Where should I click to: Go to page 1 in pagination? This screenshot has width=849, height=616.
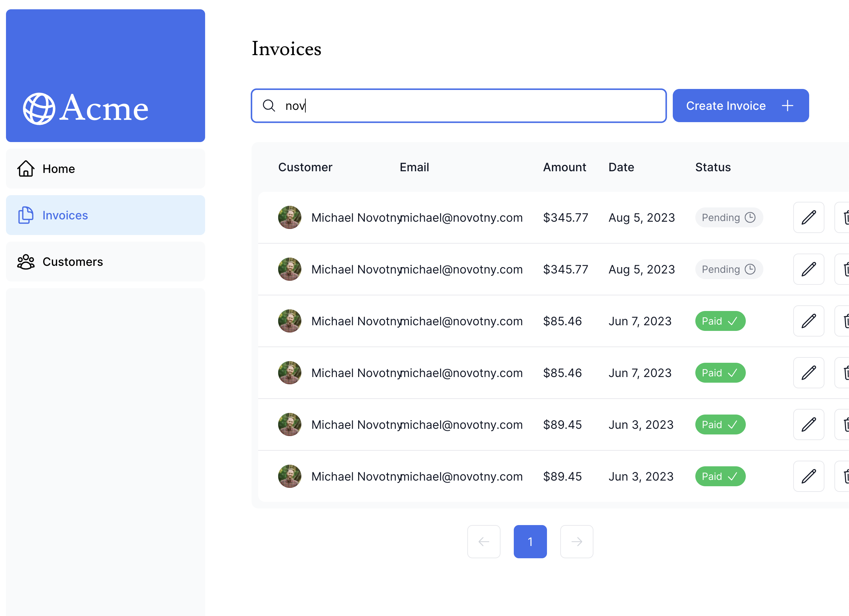(x=530, y=542)
